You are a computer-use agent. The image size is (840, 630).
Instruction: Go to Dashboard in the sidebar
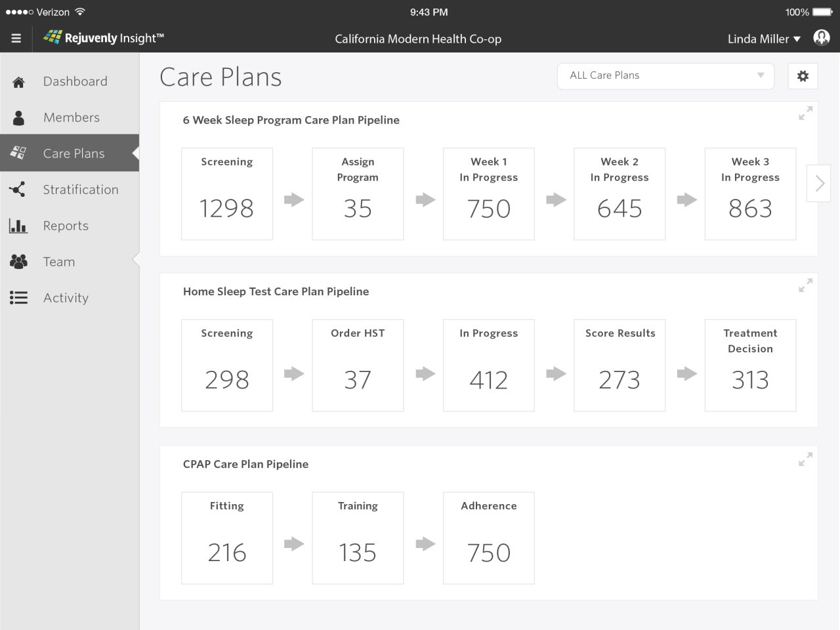point(75,81)
